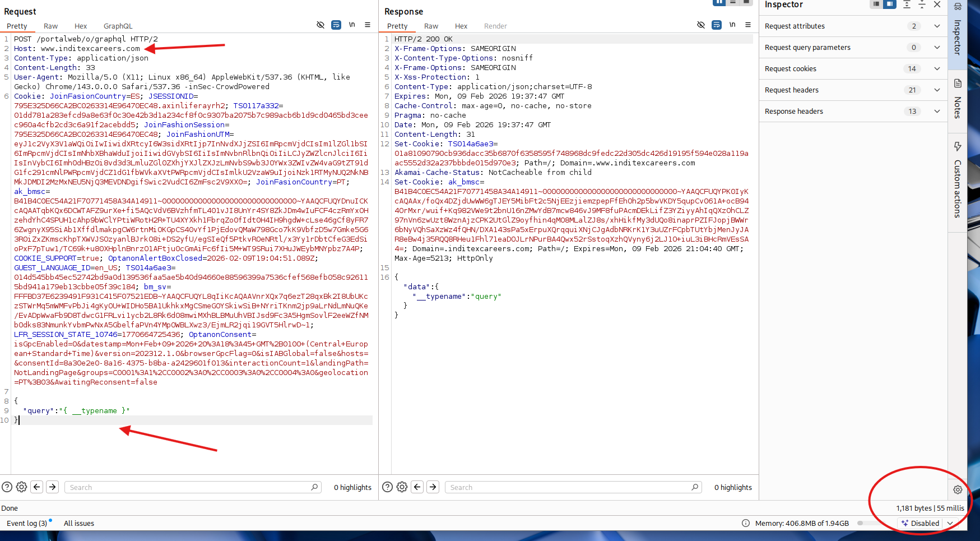Open the Request panel hamburger options menu
This screenshot has height=541, width=980.
click(x=368, y=25)
